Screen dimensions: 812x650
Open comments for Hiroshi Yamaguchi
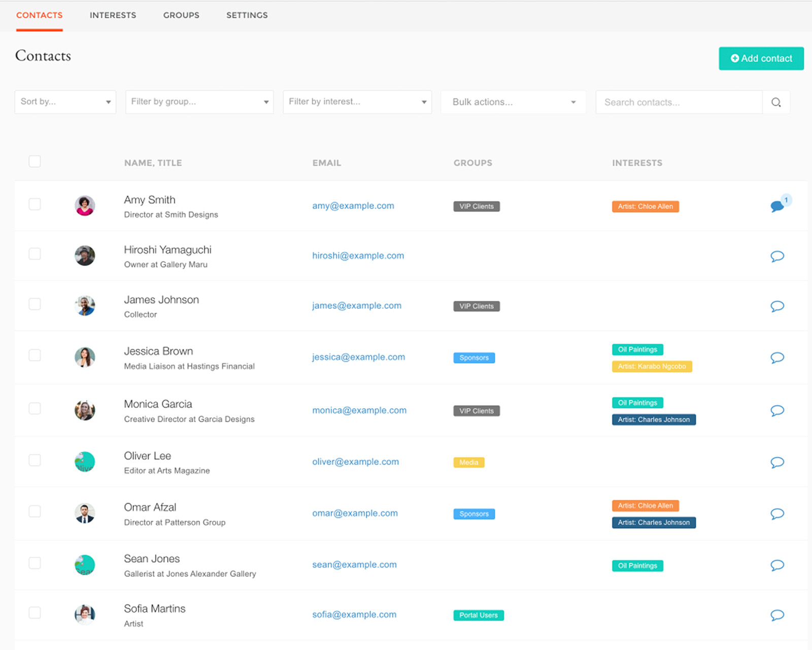tap(777, 256)
